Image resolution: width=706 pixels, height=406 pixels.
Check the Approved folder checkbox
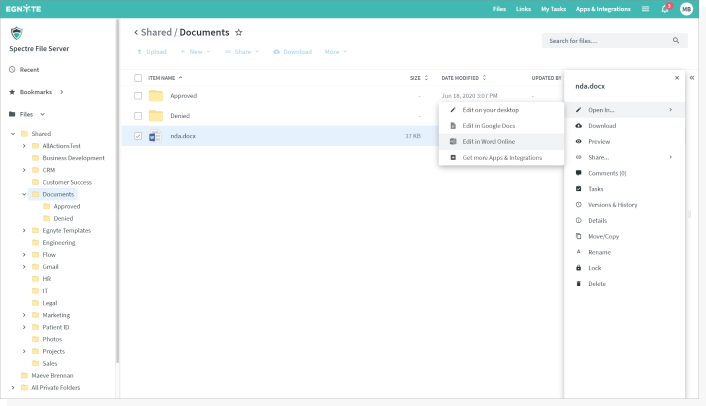pos(138,96)
